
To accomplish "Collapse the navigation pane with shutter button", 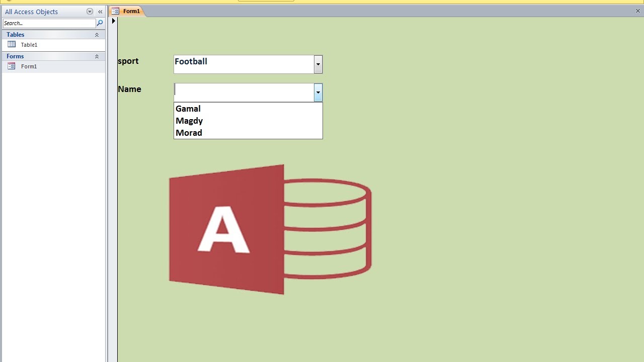I will (100, 12).
